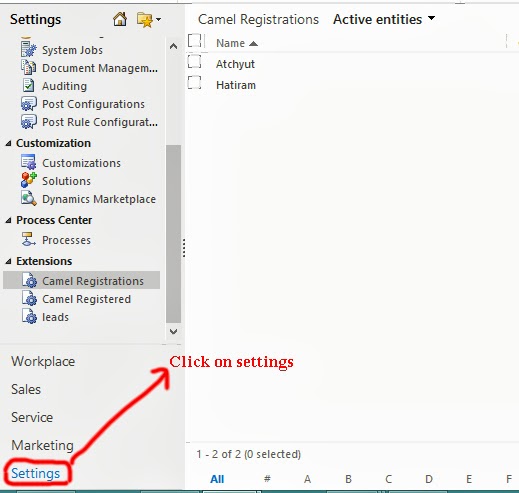Open the Dynamics Marketplace magnifier icon
The image size is (519, 493).
pyautogui.click(x=29, y=198)
